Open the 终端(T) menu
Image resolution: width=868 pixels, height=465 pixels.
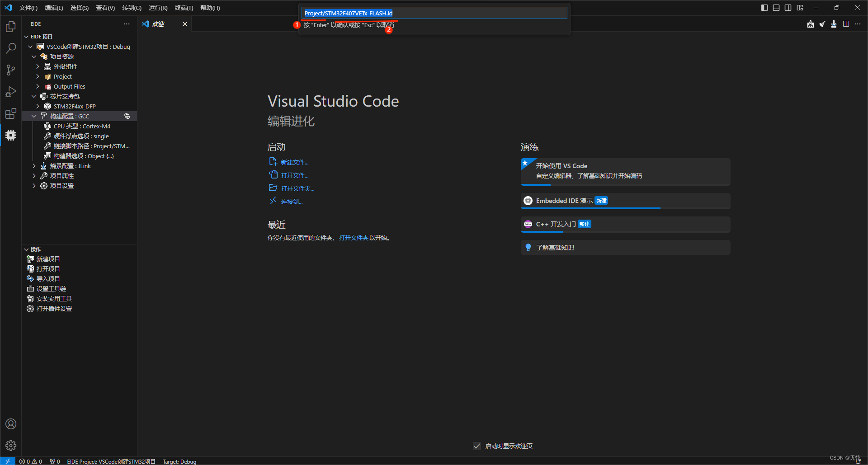(x=184, y=8)
